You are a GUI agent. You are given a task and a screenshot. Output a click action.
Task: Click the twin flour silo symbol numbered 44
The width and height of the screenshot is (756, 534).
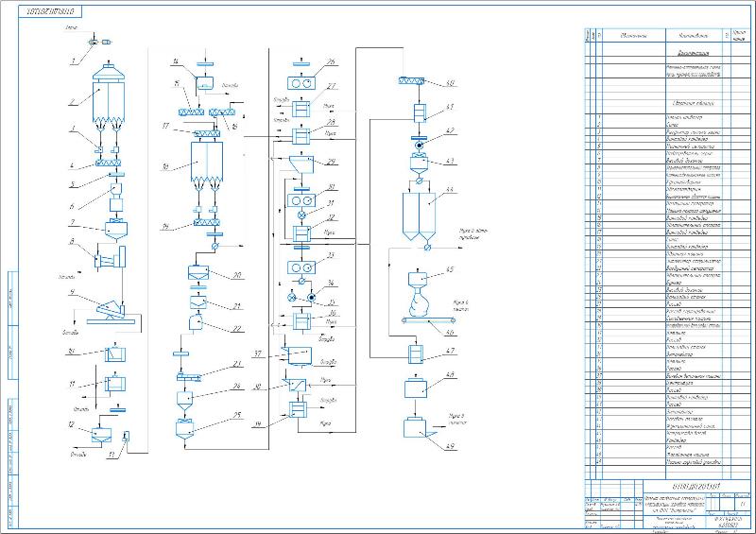[x=419, y=217]
